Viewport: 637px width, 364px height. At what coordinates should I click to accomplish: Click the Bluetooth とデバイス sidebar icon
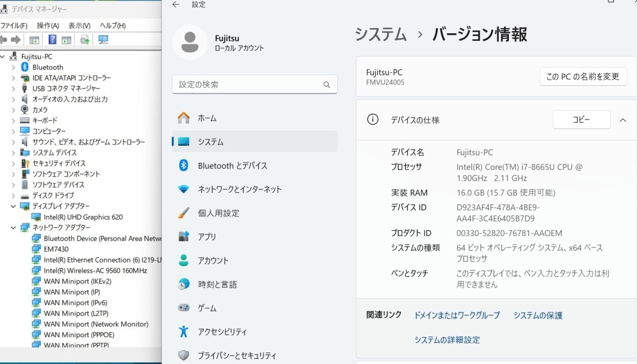pos(184,165)
